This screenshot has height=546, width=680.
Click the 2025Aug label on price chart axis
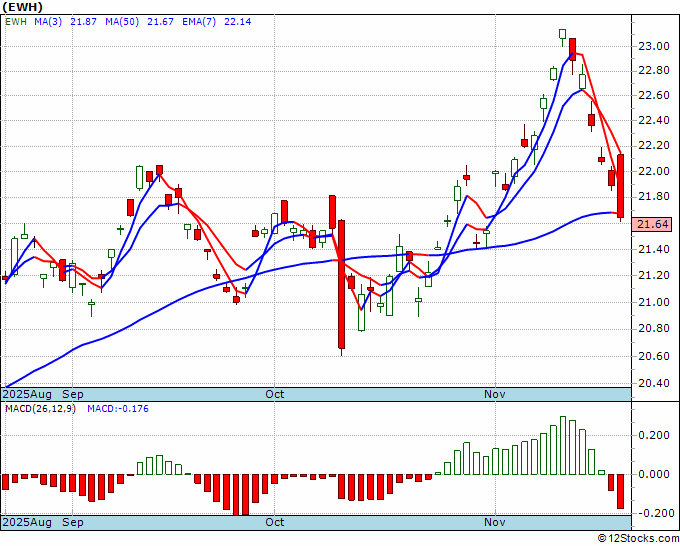[x=27, y=395]
